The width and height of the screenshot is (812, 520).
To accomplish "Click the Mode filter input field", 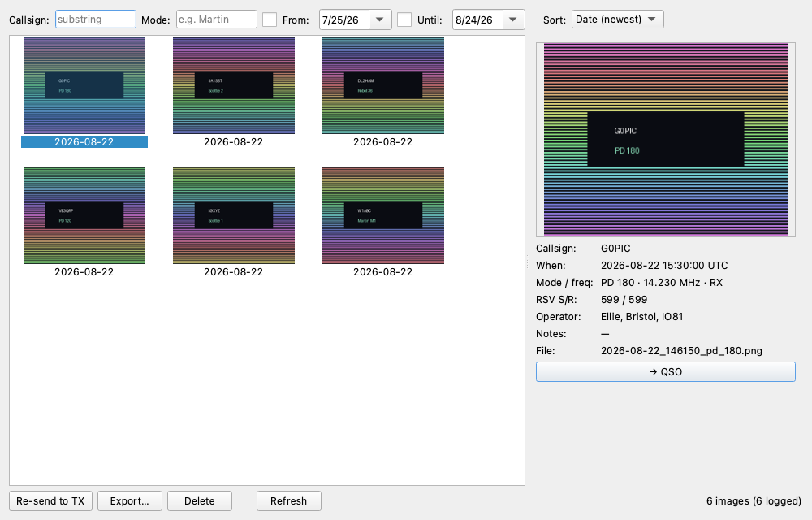I will coord(217,19).
